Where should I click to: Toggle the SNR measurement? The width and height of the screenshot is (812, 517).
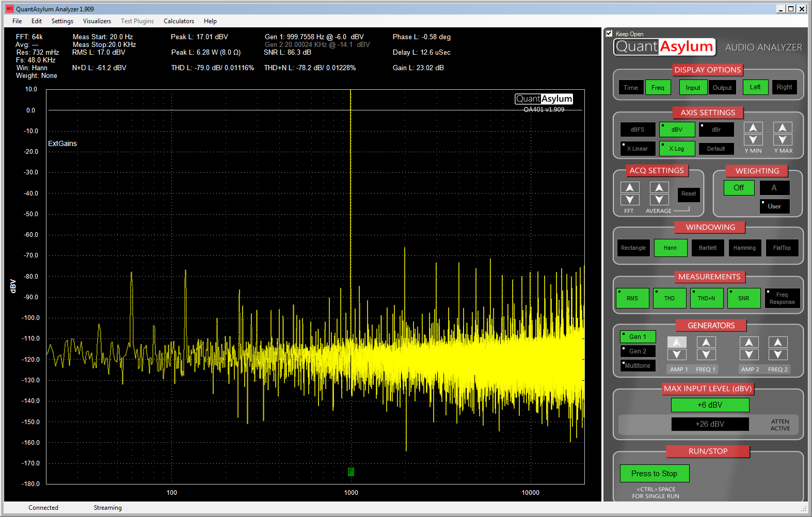click(744, 298)
